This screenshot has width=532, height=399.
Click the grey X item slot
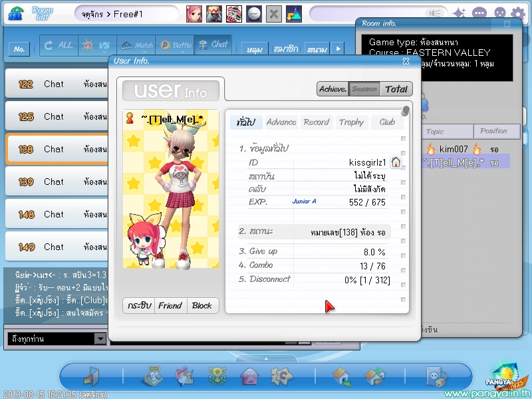tap(274, 14)
